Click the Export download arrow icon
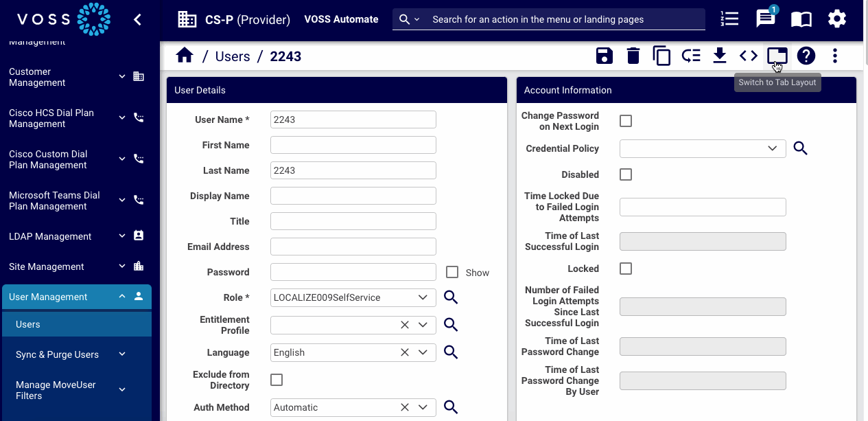 pos(719,56)
